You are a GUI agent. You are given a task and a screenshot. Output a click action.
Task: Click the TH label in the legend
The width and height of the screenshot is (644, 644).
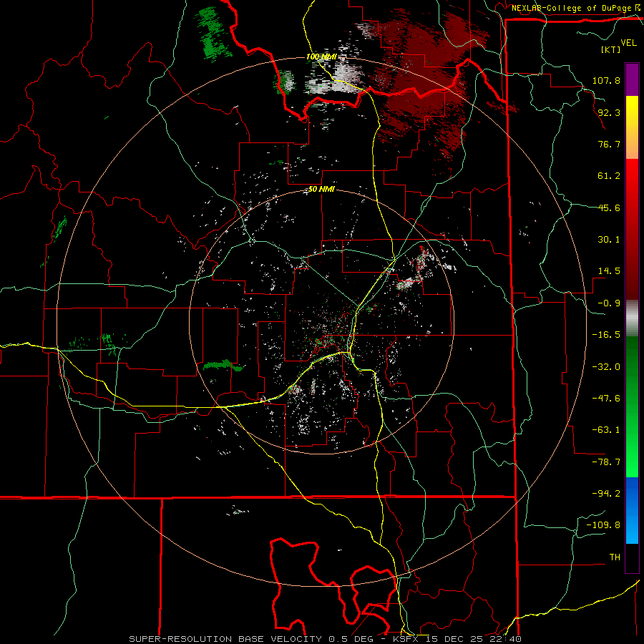[x=615, y=557]
